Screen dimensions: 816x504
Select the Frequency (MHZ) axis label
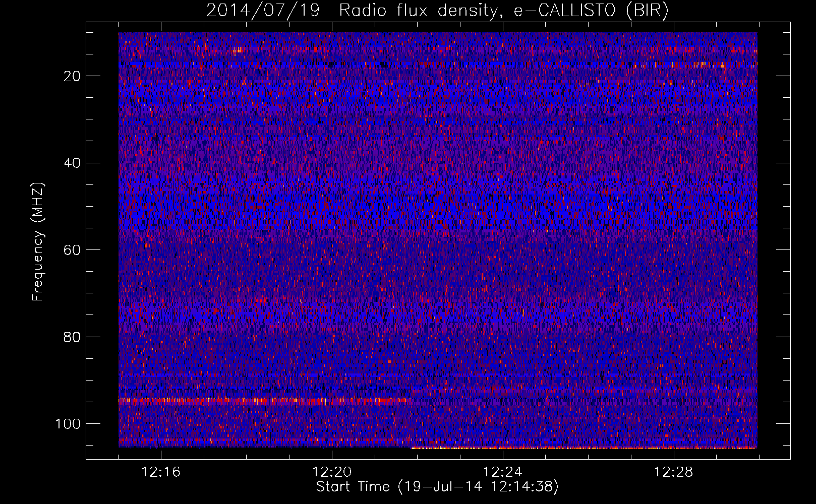pyautogui.click(x=38, y=242)
